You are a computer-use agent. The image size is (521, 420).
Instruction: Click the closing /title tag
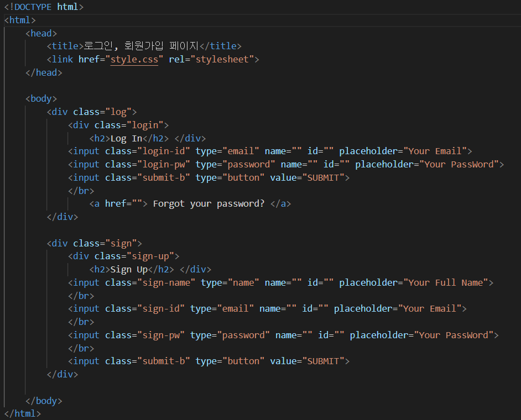[x=221, y=46]
